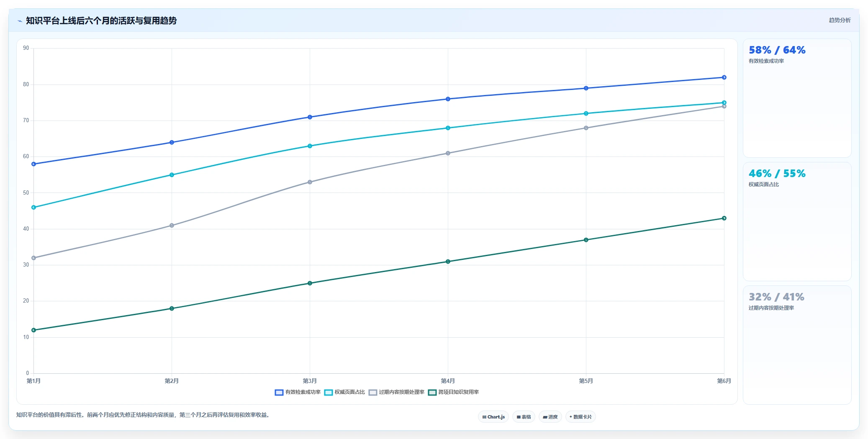Click the gray data point at 第5月 (68)

coord(586,128)
